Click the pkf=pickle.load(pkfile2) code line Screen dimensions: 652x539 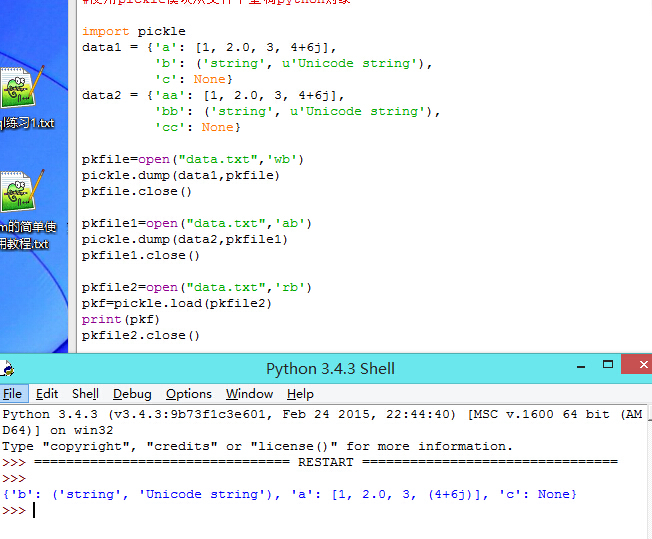[176, 304]
